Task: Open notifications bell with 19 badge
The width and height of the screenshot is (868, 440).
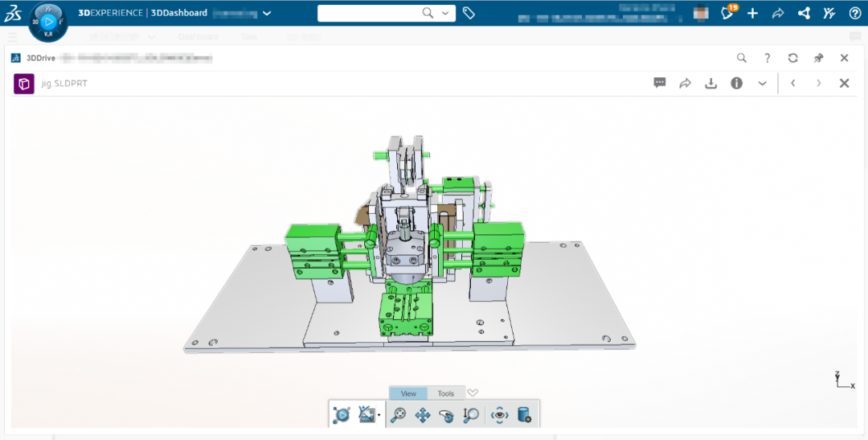Action: coord(727,13)
